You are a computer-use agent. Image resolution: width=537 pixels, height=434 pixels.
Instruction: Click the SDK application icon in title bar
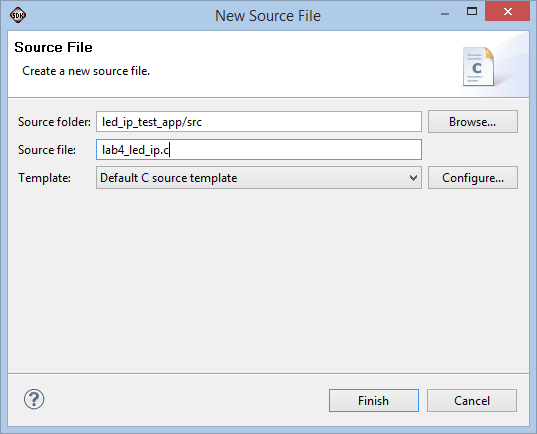(18, 15)
